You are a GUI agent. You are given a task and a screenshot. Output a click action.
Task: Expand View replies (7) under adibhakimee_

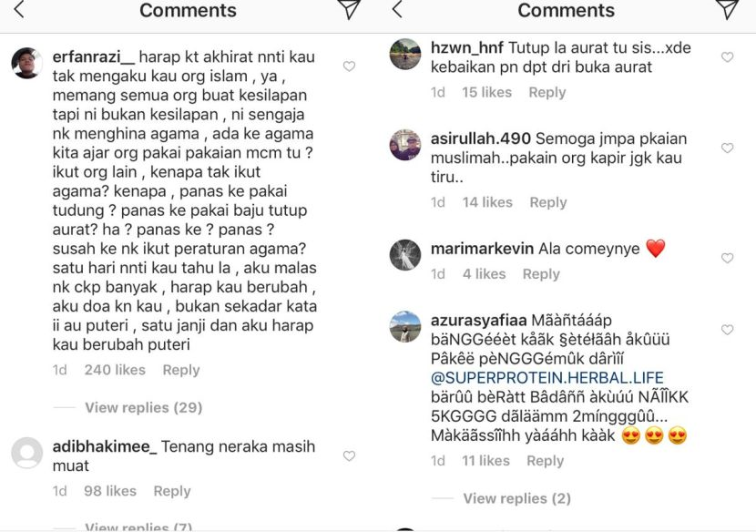coord(138,526)
